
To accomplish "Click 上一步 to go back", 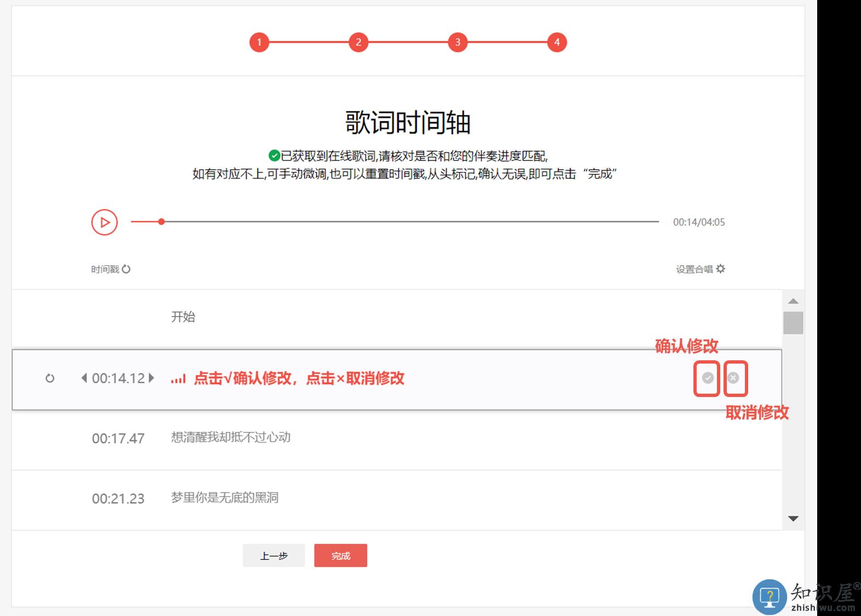I will (x=274, y=556).
